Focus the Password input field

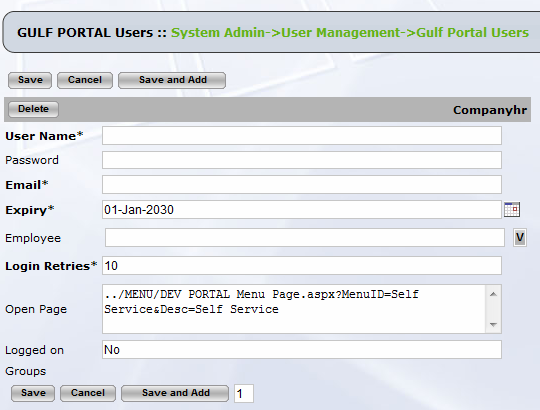coord(302,160)
